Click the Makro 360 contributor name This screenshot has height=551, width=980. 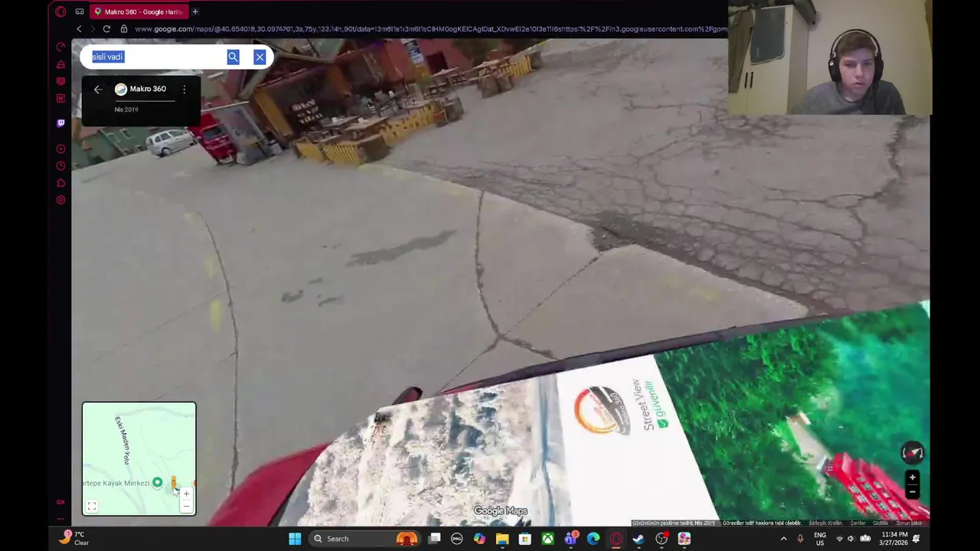148,89
